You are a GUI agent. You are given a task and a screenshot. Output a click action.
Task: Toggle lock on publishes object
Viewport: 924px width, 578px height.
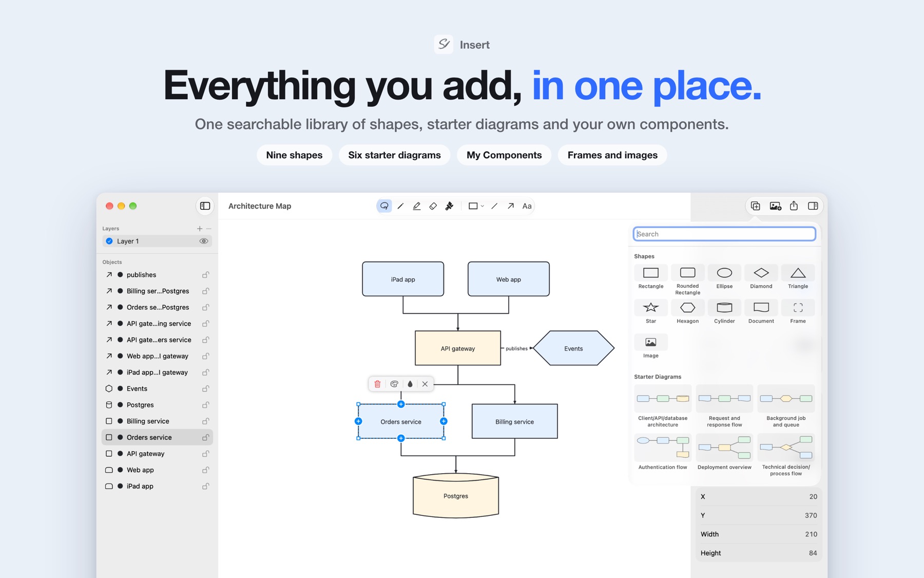(205, 275)
